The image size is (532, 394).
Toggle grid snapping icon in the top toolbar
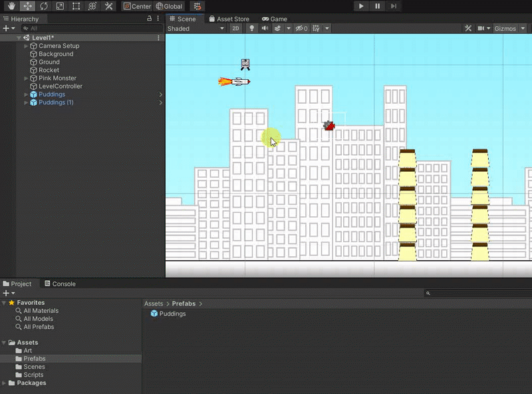pos(198,6)
